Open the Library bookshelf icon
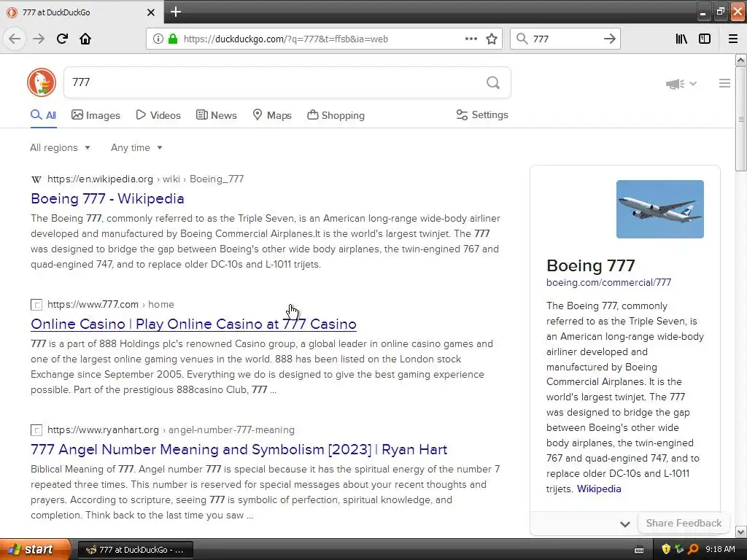This screenshot has width=747, height=560. tap(681, 39)
